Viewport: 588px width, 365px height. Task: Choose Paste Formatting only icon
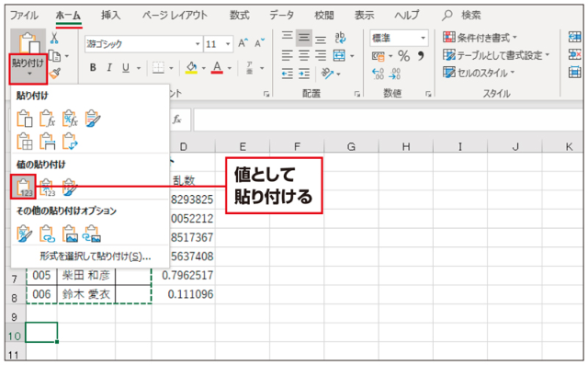pyautogui.click(x=25, y=234)
